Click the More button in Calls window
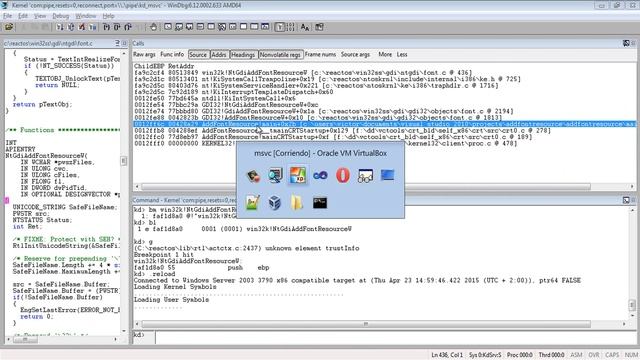640x360 pixels. click(385, 54)
